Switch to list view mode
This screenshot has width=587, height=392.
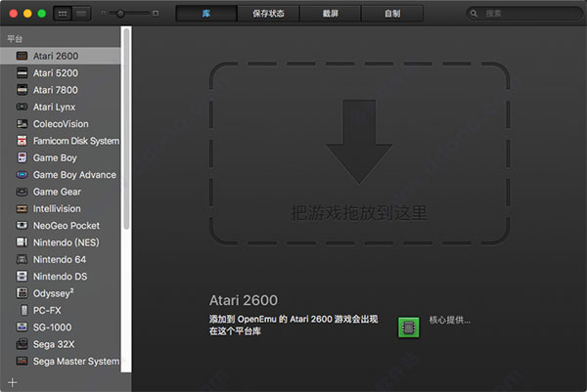click(x=81, y=14)
